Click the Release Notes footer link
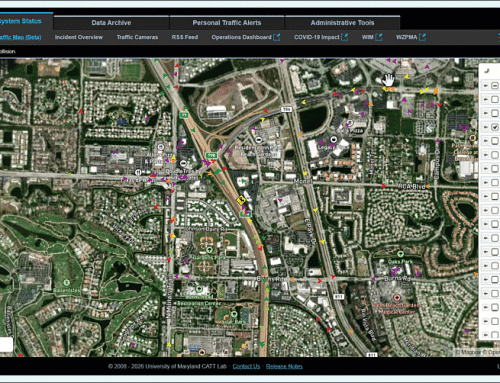Screen dimensions: 500x383 click(x=284, y=366)
